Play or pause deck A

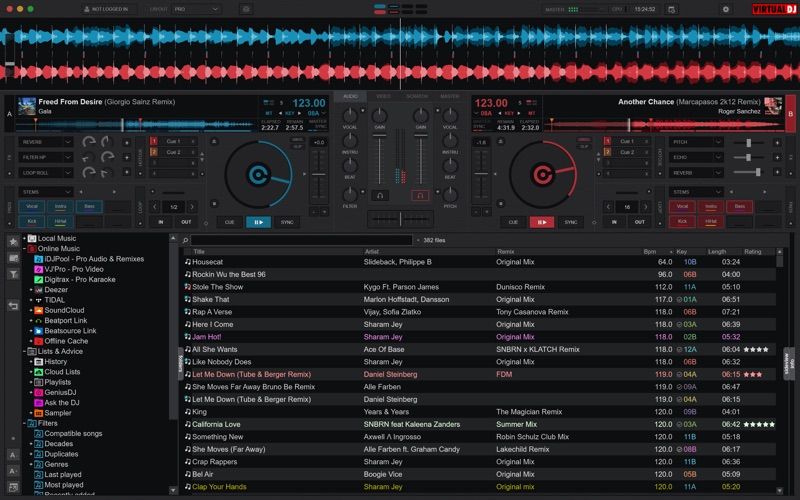[259, 222]
